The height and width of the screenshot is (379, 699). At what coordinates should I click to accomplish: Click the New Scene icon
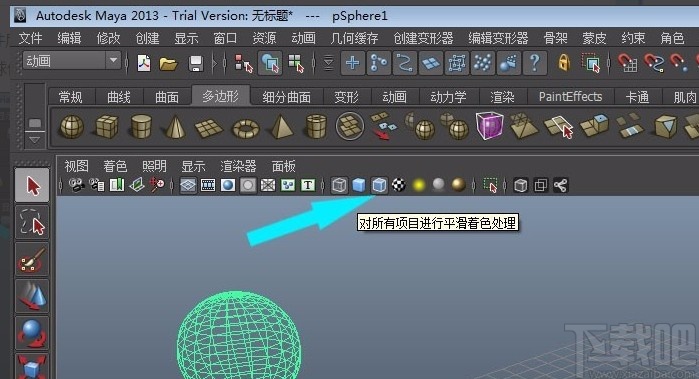pyautogui.click(x=144, y=63)
